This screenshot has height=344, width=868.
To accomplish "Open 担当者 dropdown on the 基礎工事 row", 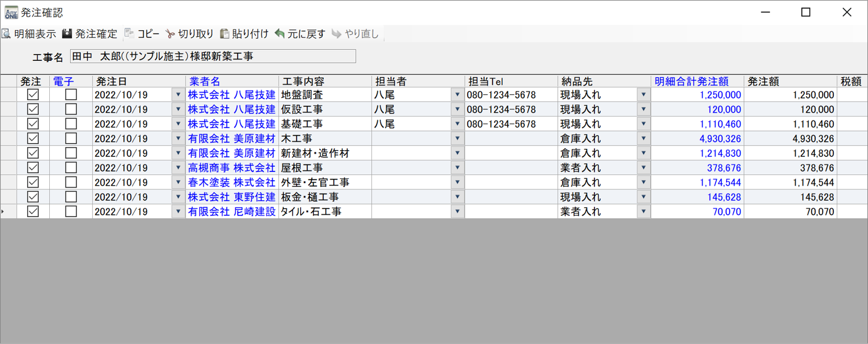I will click(457, 123).
